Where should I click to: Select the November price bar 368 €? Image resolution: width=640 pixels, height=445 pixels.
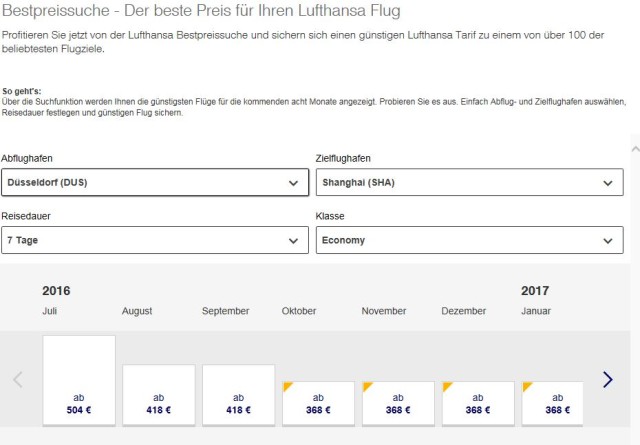pos(398,404)
